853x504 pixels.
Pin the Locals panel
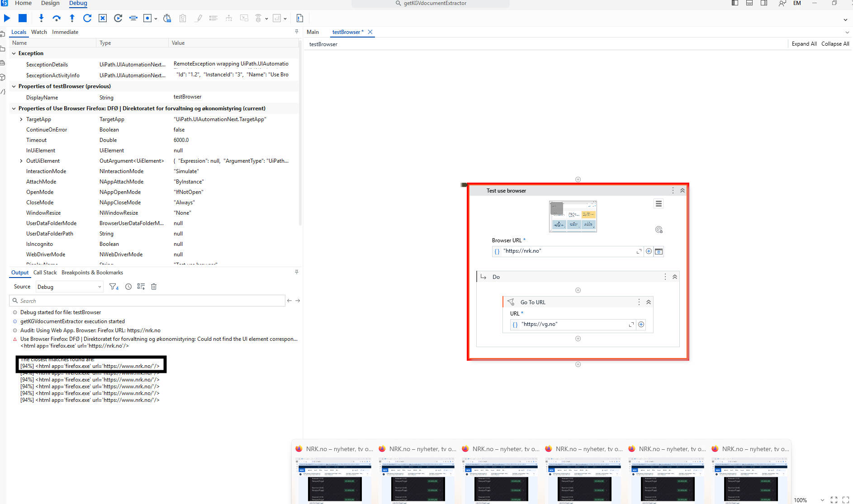(297, 32)
